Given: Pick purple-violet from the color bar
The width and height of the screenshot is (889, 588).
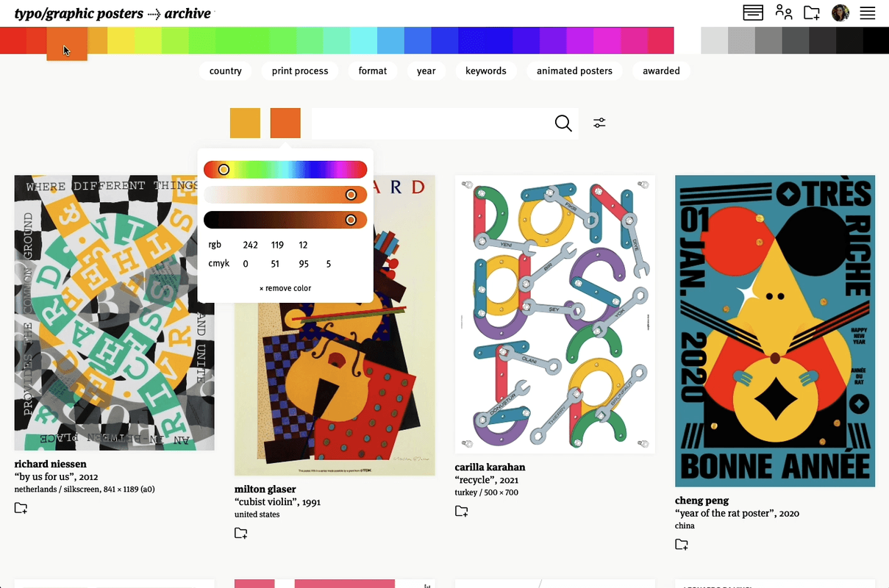Looking at the screenshot, I should (552, 40).
